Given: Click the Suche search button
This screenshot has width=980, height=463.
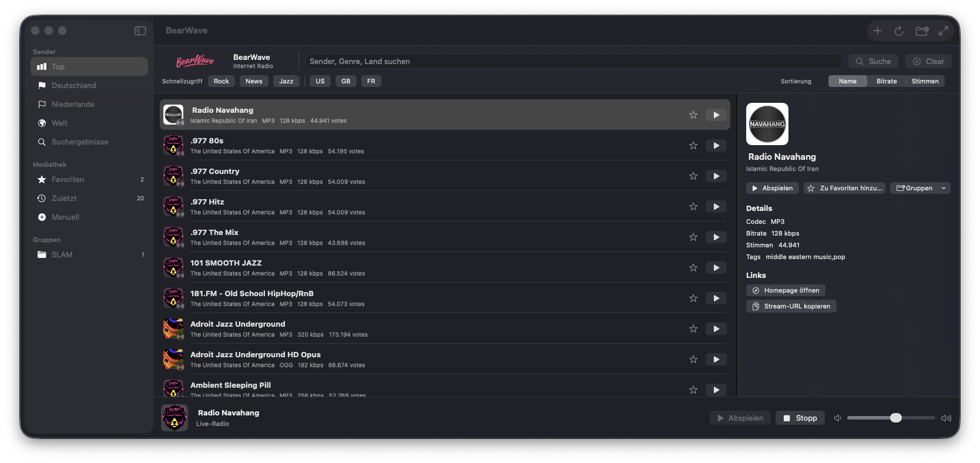Looking at the screenshot, I should tap(873, 61).
